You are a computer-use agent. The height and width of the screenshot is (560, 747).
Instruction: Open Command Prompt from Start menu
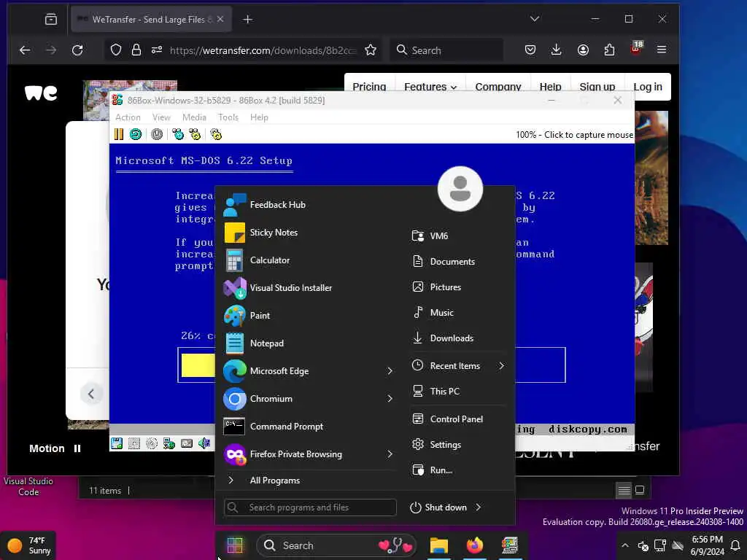pos(309,426)
